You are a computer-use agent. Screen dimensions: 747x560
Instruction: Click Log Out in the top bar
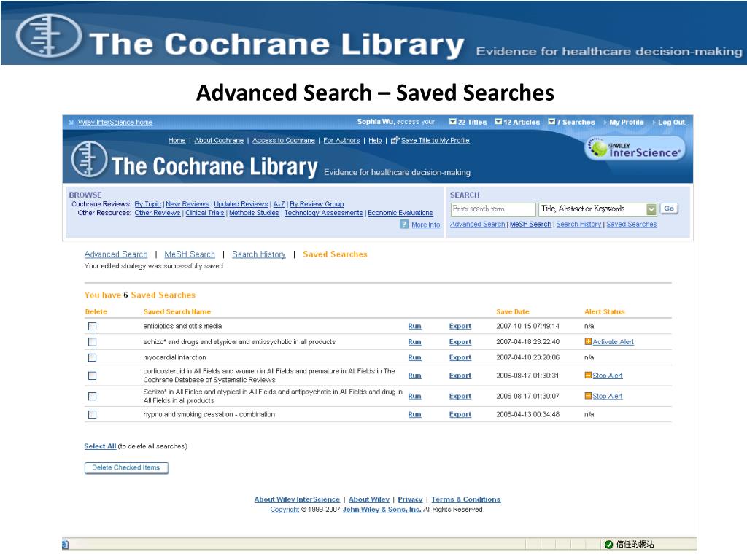coord(671,122)
